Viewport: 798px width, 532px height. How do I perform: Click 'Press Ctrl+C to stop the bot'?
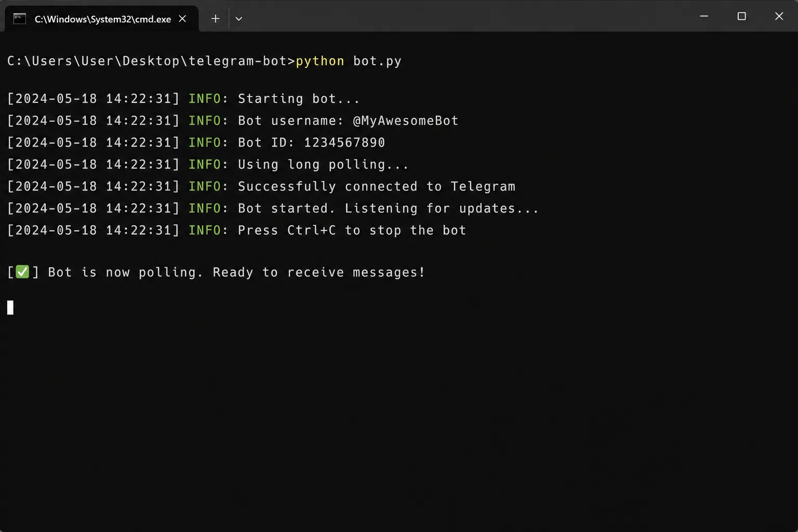(352, 230)
